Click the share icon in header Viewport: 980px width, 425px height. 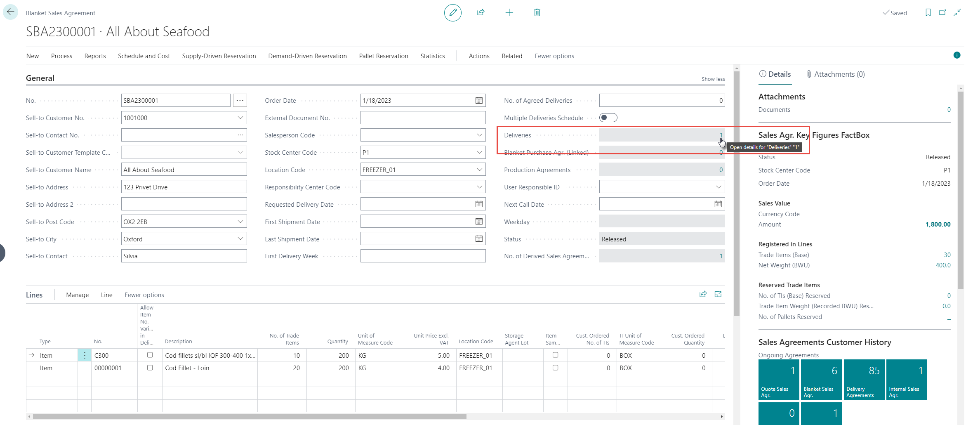[x=481, y=13]
